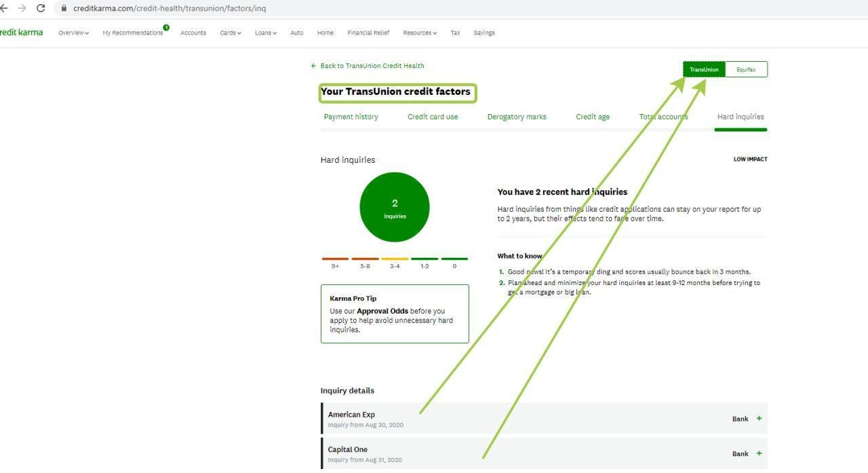Open the Savings menu item

tap(484, 33)
